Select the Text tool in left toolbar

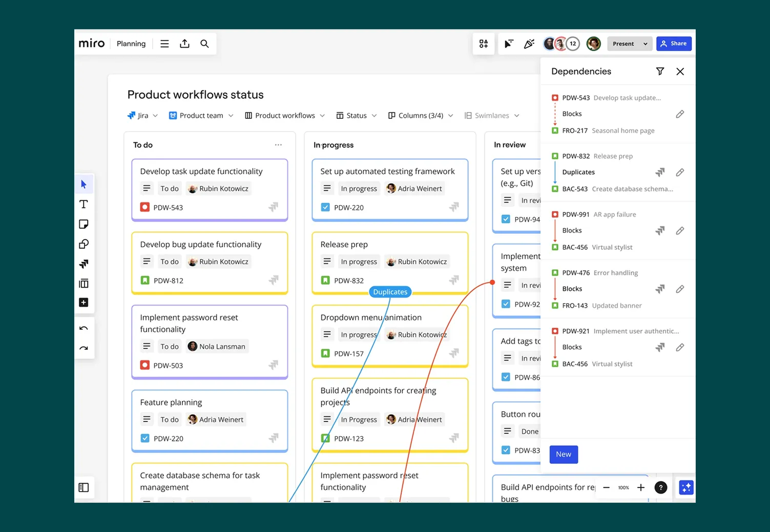[84, 204]
